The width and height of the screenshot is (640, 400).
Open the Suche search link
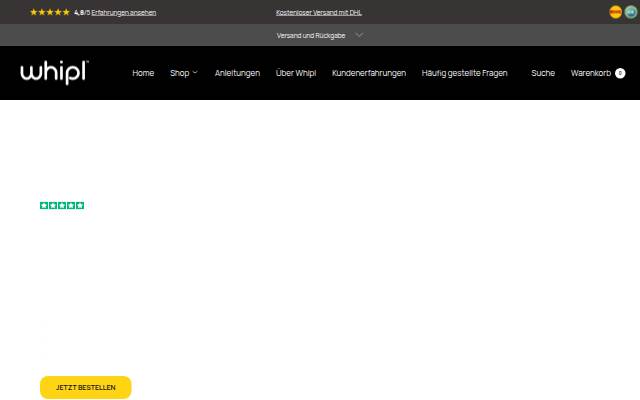pos(543,73)
